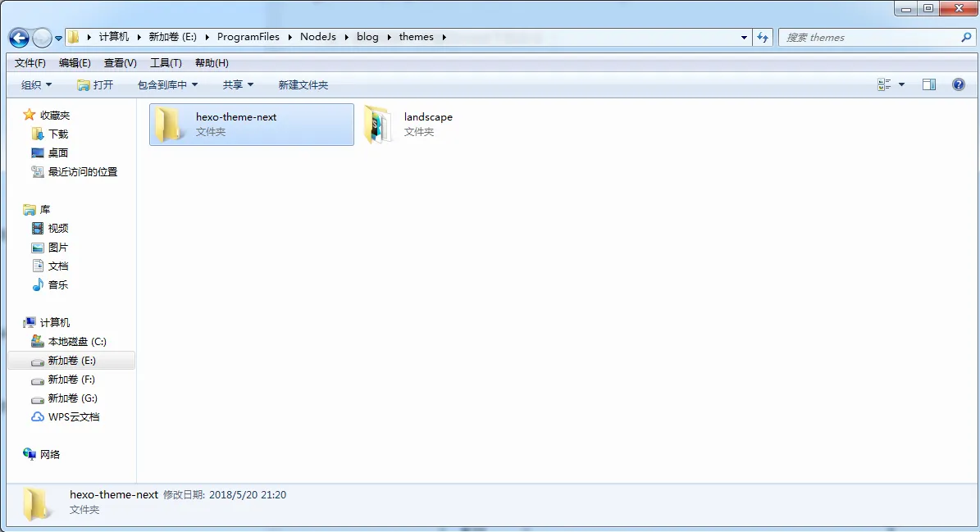Open 最近访问的位置 in sidebar

pos(83,171)
